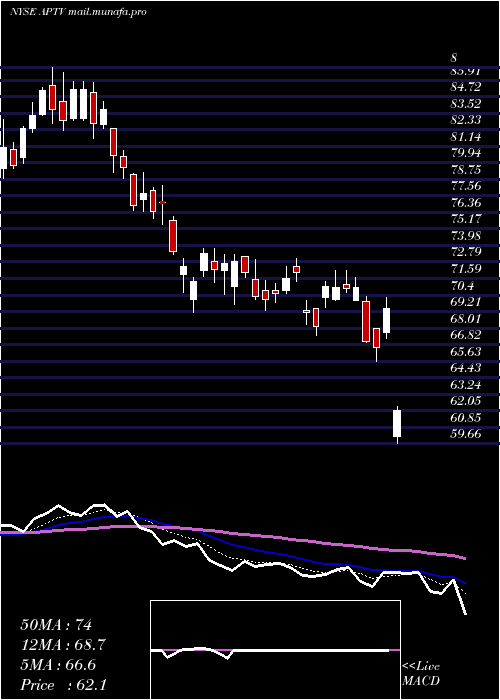Image resolution: width=500 pixels, height=700 pixels.
Task: Click the 78.75 price axis label
Action: 466,170
